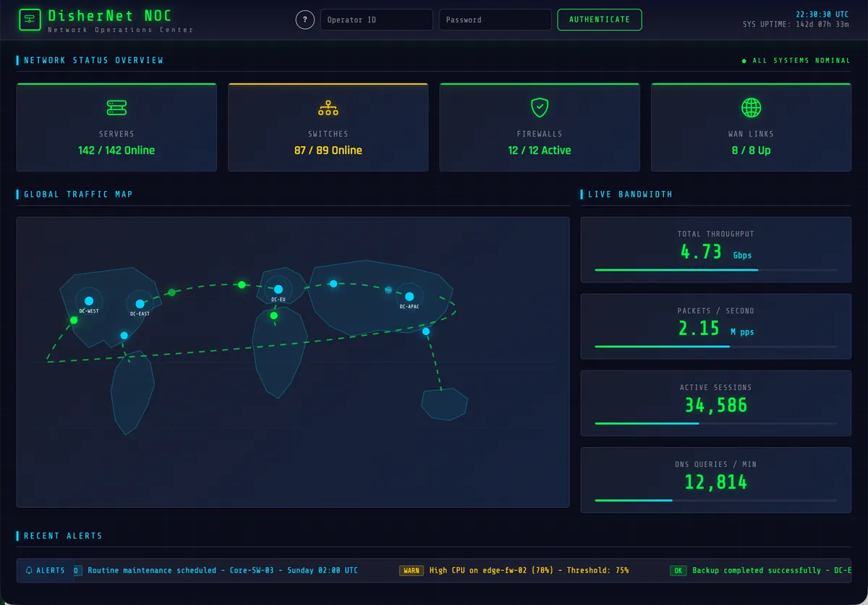Open the help question mark button
Image resolution: width=868 pixels, height=605 pixels.
click(x=305, y=20)
